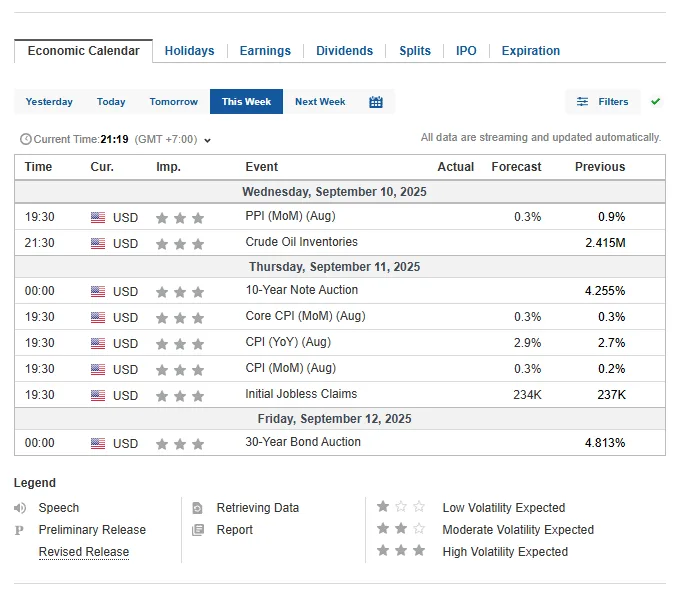Show Tomorrow's economic events

[174, 102]
